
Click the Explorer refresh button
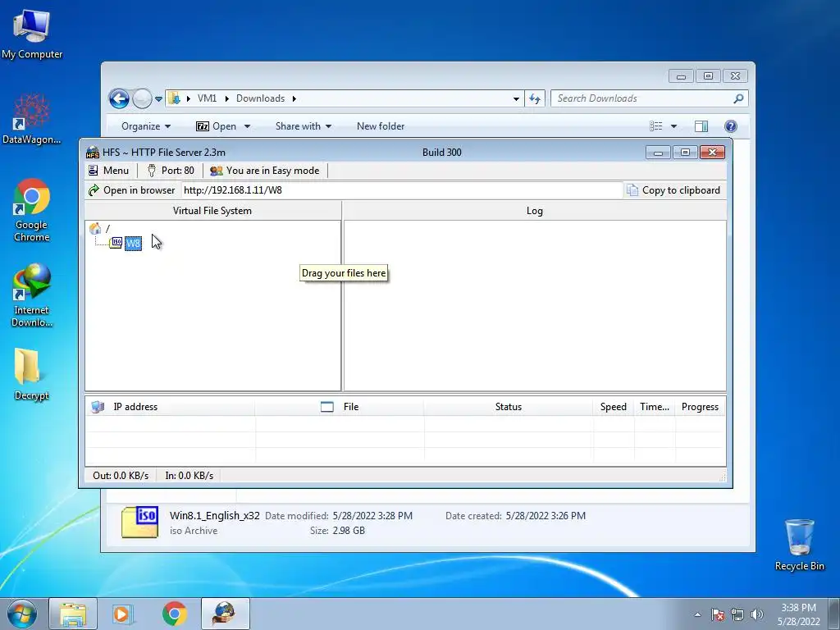click(535, 98)
